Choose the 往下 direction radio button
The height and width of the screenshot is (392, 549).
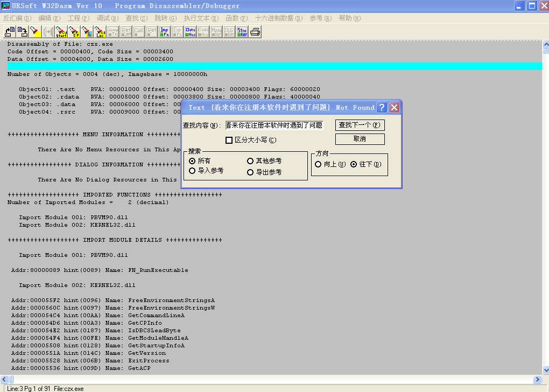pos(354,164)
